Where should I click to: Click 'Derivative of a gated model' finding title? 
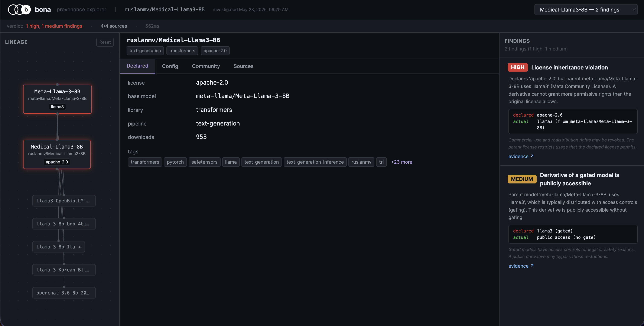[x=579, y=179]
